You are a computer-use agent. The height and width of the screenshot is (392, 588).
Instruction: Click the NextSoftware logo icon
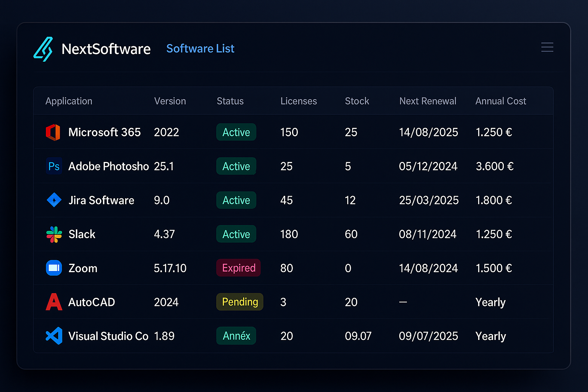43,49
